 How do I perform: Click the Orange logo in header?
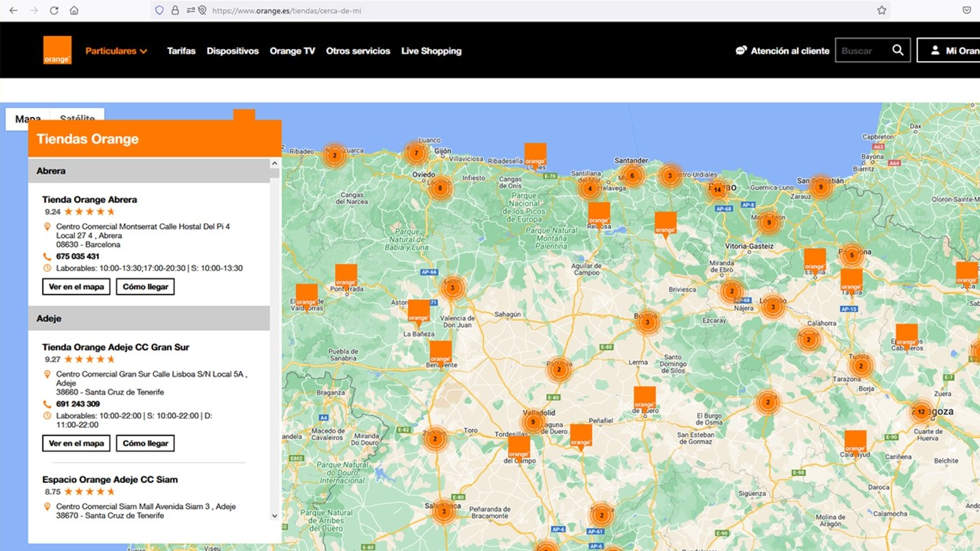[57, 50]
